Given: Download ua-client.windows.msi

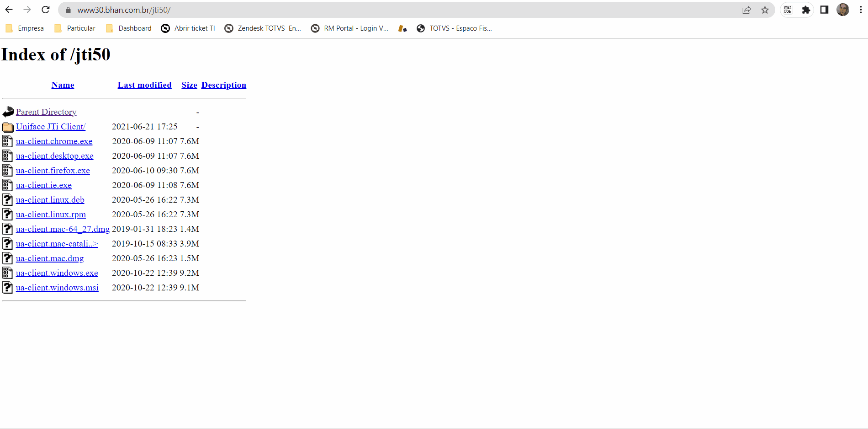Looking at the screenshot, I should tap(57, 288).
